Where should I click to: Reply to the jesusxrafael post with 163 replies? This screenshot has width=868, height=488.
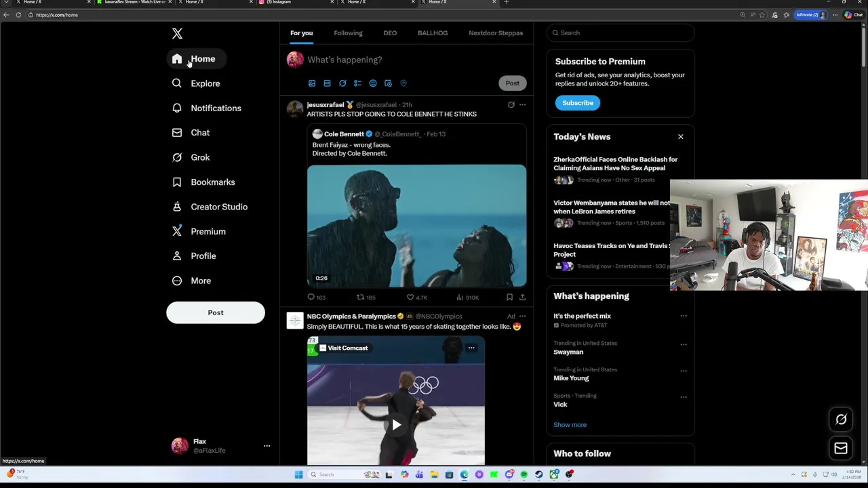tap(317, 297)
